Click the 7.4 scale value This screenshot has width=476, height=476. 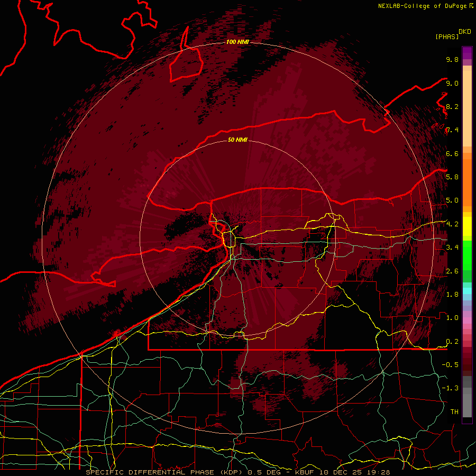click(452, 130)
